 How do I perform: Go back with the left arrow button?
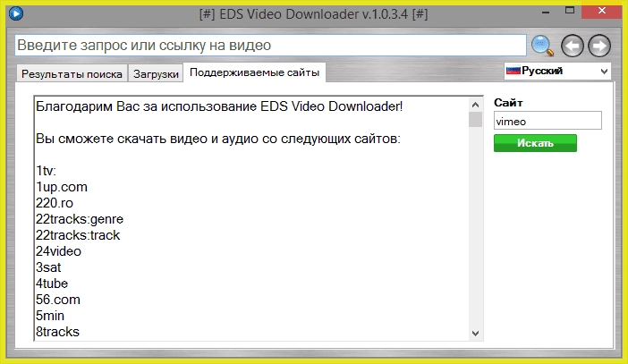[573, 46]
